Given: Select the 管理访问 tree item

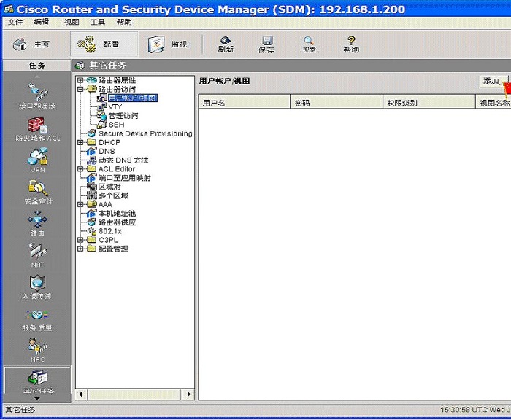Looking at the screenshot, I should click(x=123, y=116).
